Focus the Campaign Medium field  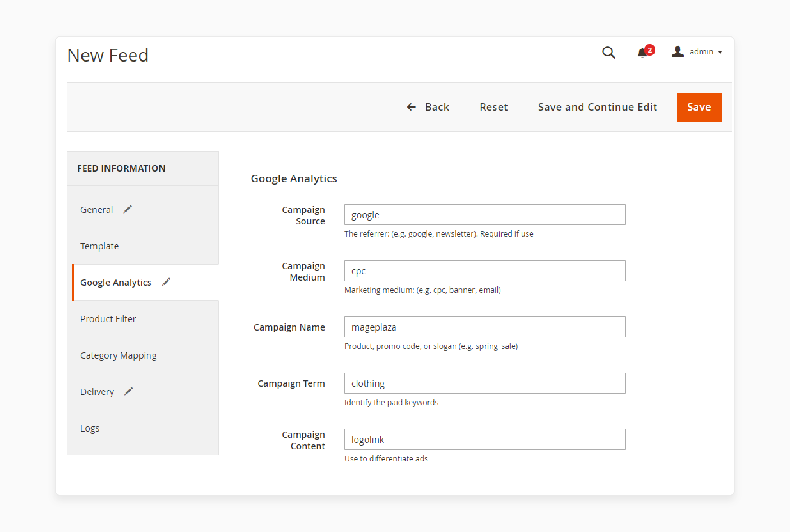coord(485,271)
